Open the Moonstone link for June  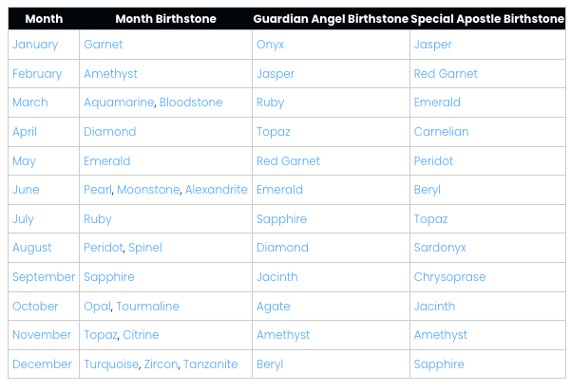coord(148,190)
